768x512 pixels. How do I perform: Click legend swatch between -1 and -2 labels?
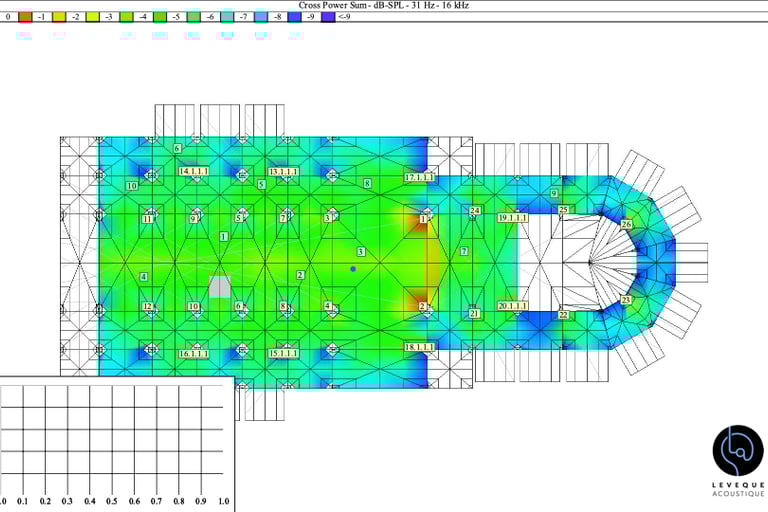[x=59, y=17]
